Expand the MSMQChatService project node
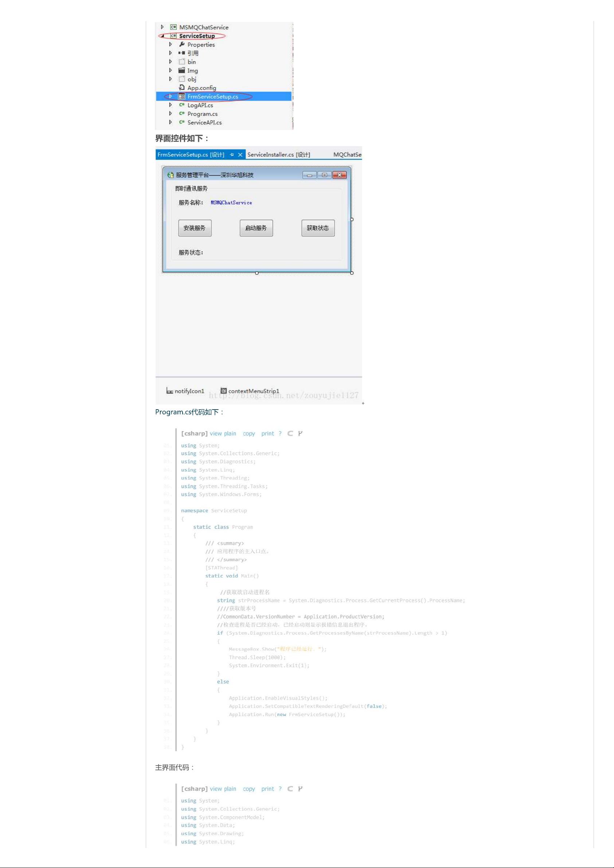The height and width of the screenshot is (868, 614). click(163, 27)
